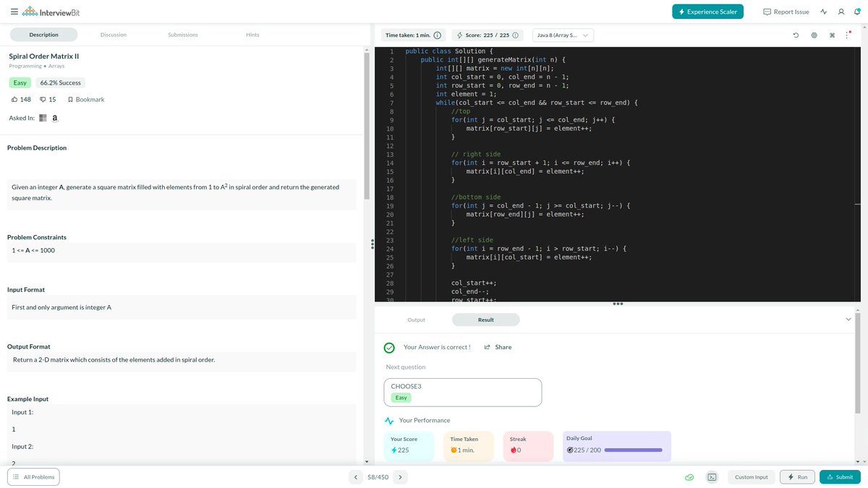
Task: Select the horizontal splitter dots below editor
Action: point(617,304)
